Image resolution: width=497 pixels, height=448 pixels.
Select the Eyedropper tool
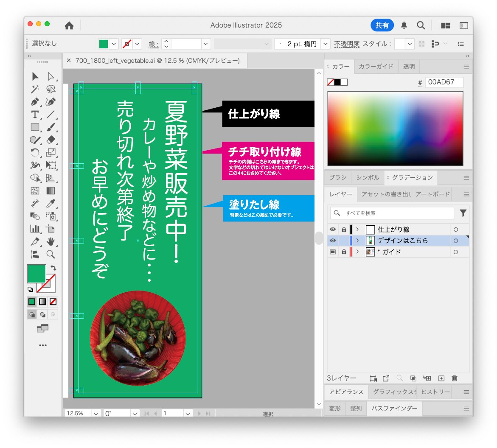pos(51,203)
